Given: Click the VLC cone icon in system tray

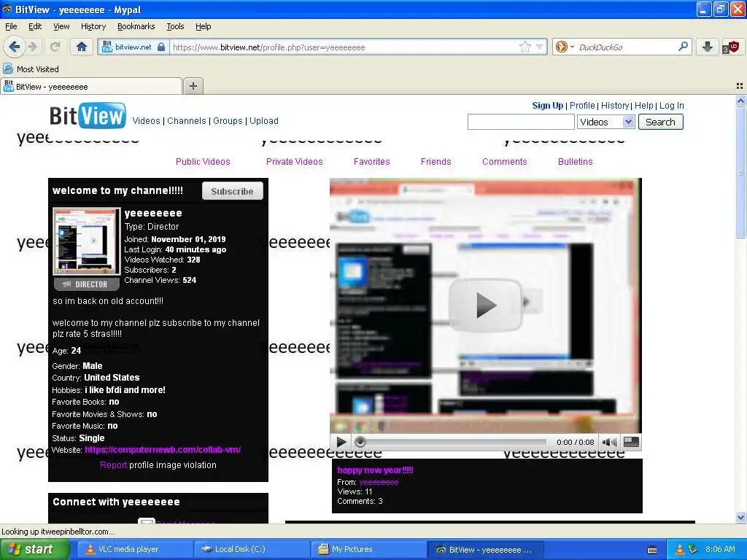Looking at the screenshot, I should [x=679, y=549].
